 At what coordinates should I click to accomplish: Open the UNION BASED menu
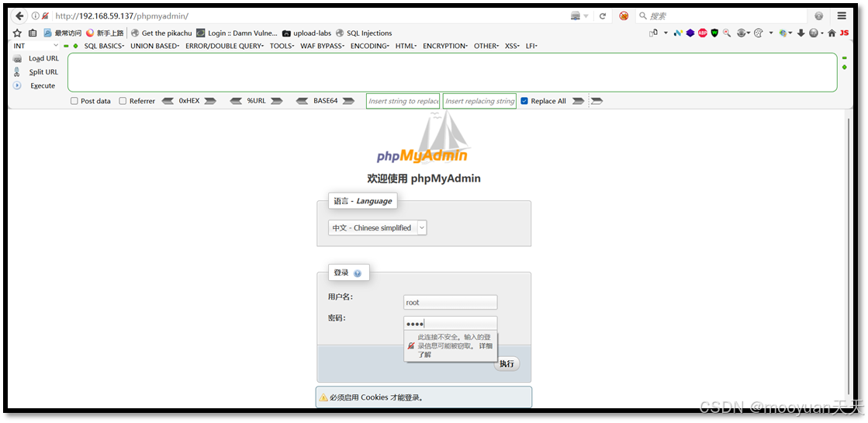pyautogui.click(x=154, y=46)
